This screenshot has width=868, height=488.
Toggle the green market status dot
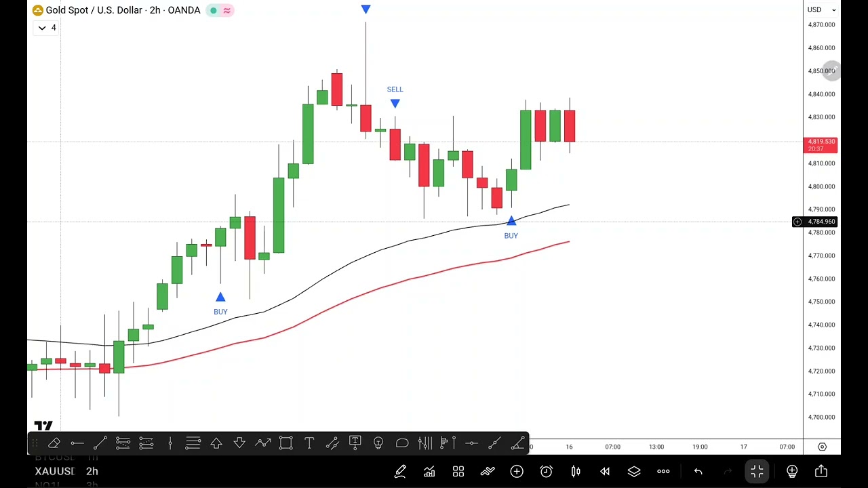click(214, 10)
